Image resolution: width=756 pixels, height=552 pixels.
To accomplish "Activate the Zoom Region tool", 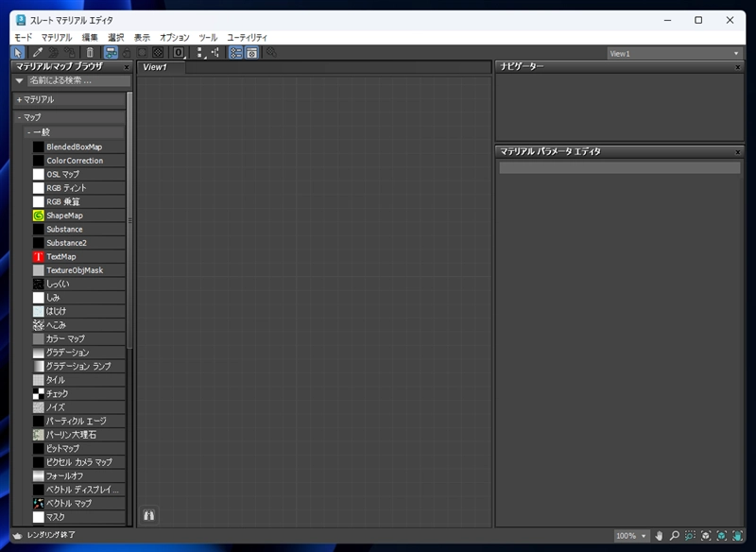I will click(690, 536).
